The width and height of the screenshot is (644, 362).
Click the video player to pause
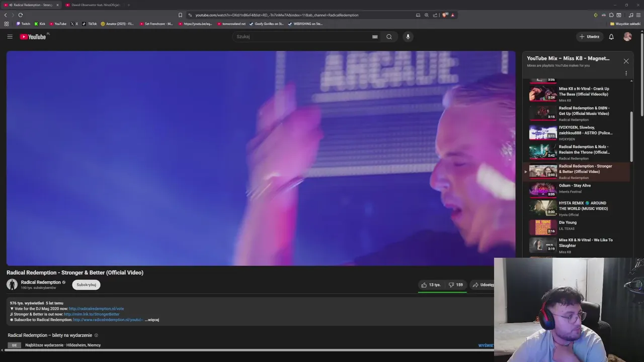click(261, 158)
